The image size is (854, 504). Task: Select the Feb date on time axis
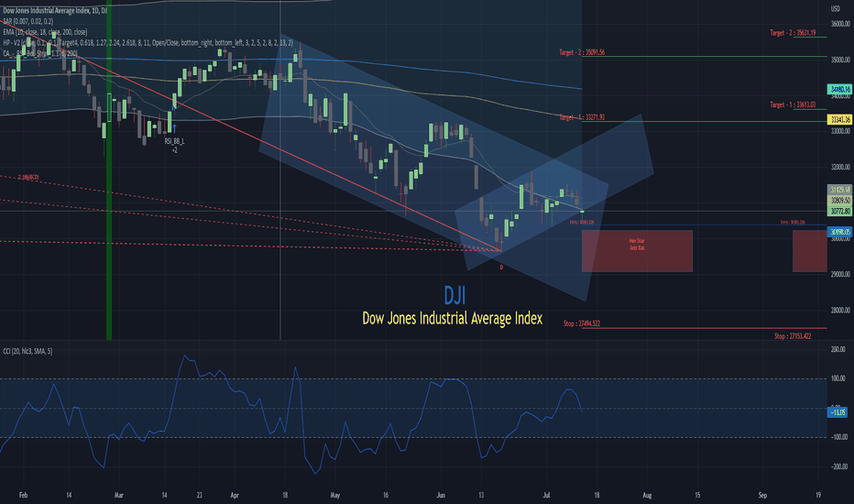coord(23,495)
